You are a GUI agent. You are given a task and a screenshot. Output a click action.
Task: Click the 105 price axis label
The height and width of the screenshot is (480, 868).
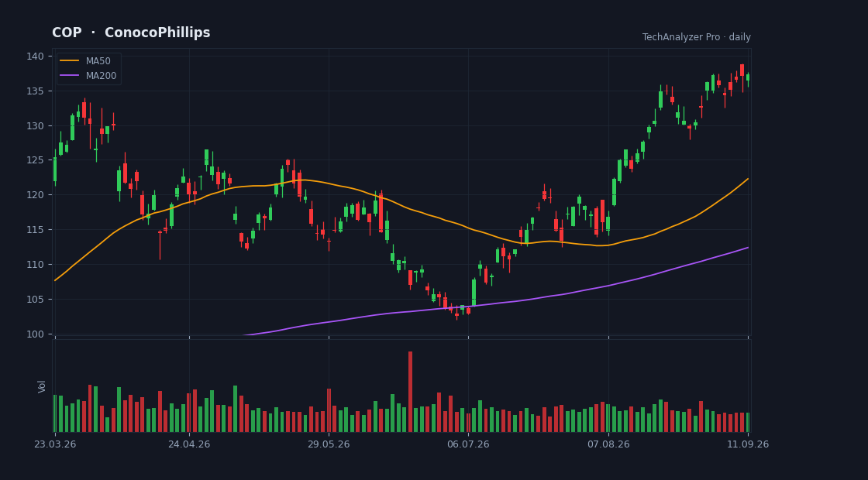[x=35, y=299]
